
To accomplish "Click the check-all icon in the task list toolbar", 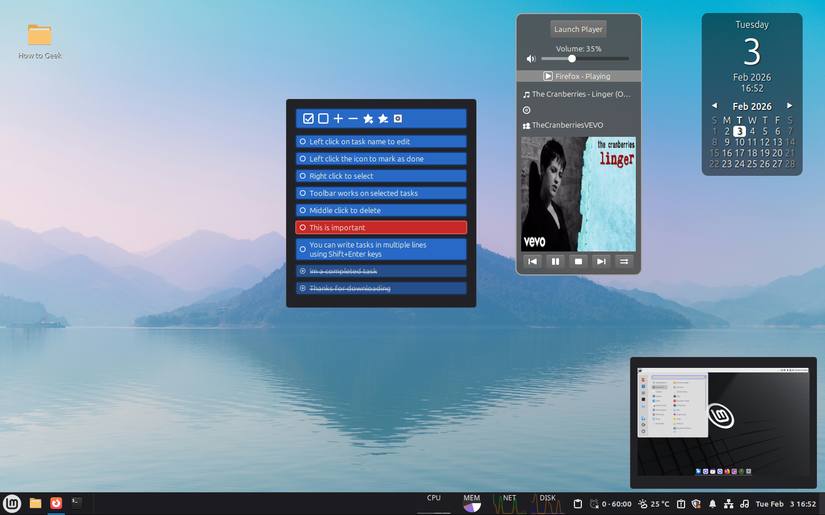I will [308, 118].
